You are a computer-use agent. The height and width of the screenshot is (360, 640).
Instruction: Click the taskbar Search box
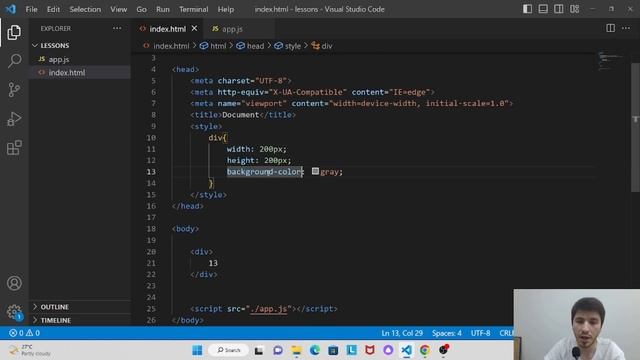[x=228, y=350]
